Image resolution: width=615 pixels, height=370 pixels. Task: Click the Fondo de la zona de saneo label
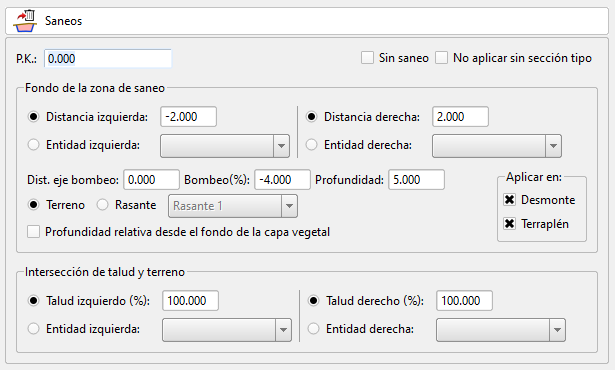(x=95, y=88)
